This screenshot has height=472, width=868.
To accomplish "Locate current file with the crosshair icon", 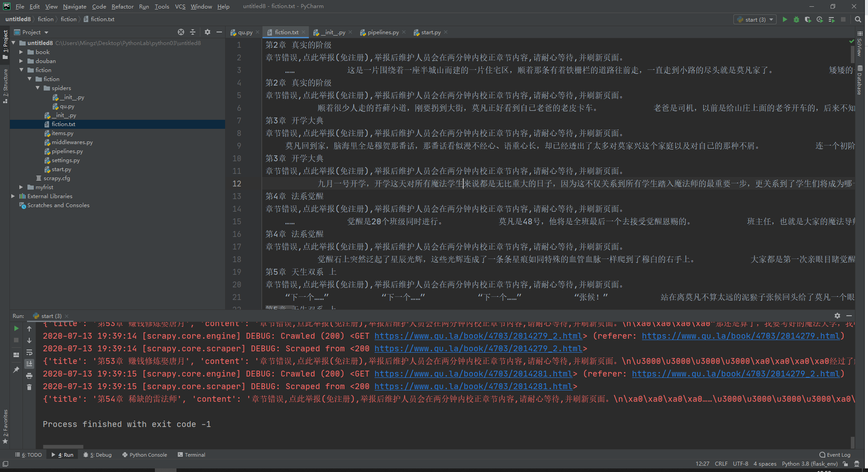I will (181, 32).
